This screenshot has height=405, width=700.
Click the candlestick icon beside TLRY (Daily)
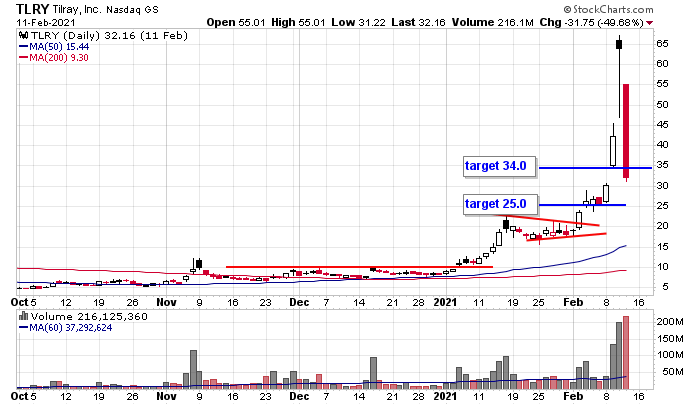click(23, 36)
